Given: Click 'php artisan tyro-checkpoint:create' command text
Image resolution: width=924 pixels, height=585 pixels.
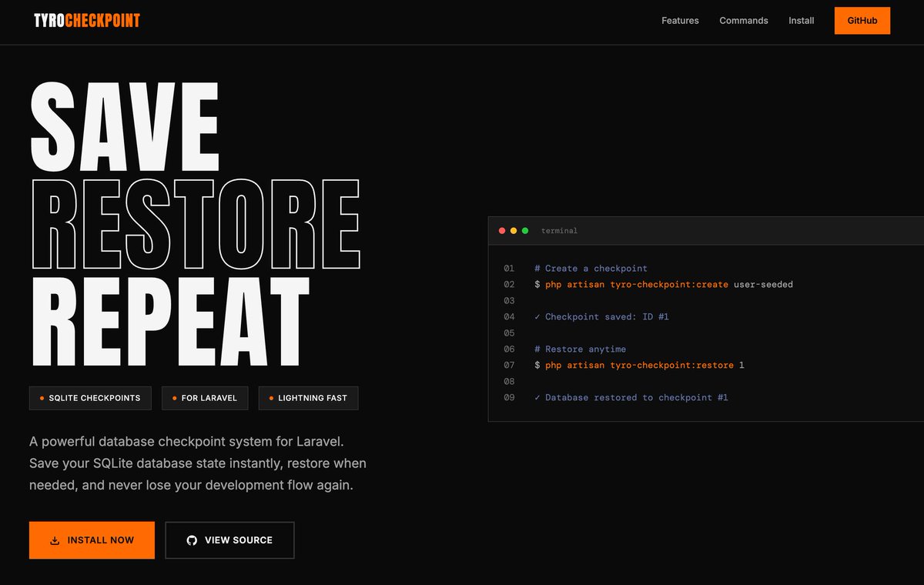Looking at the screenshot, I should click(x=637, y=285).
